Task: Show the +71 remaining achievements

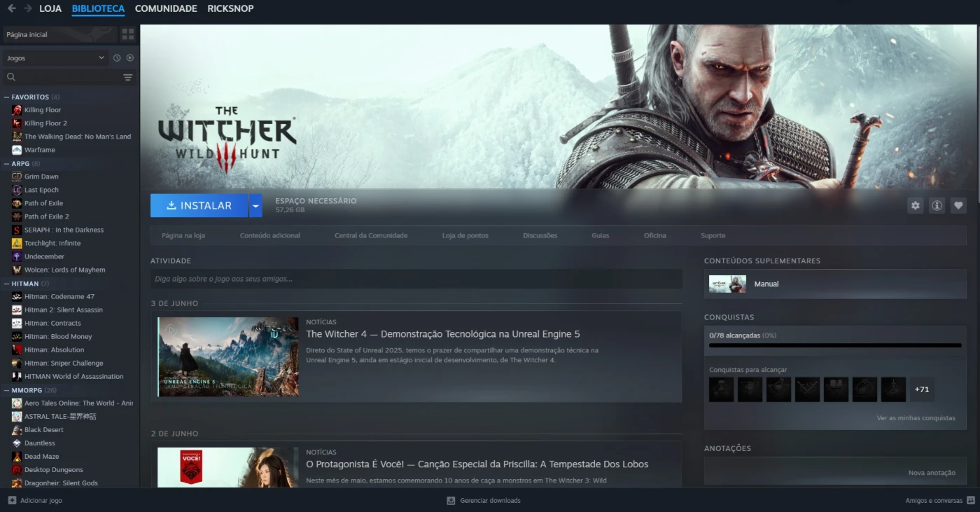Action: point(922,389)
